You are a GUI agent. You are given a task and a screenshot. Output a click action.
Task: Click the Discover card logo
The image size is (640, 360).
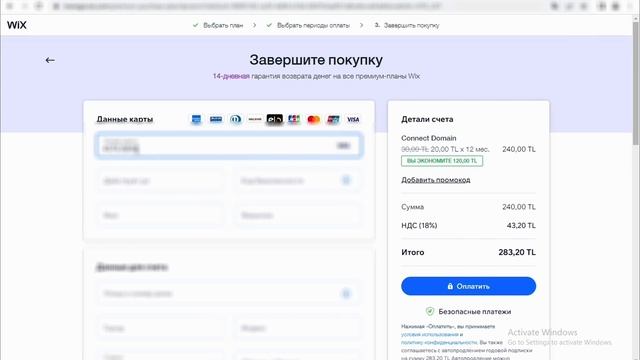[255, 120]
